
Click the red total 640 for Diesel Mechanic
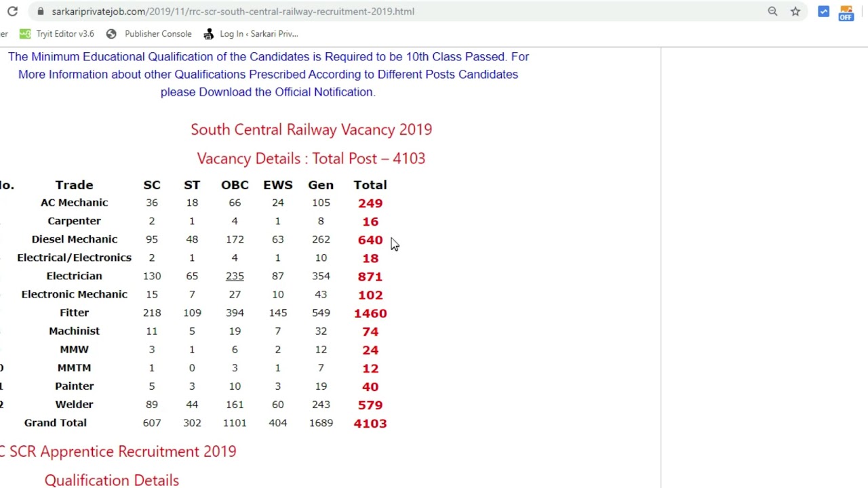pyautogui.click(x=370, y=240)
